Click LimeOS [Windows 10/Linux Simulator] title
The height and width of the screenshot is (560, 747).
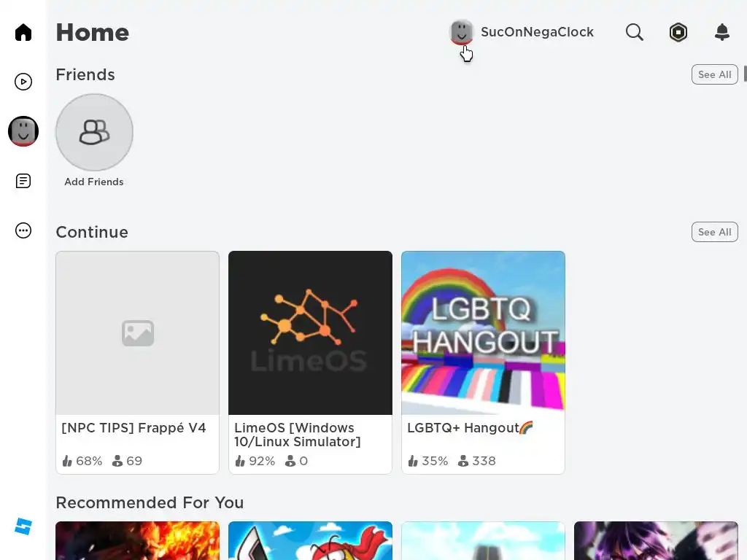click(298, 435)
